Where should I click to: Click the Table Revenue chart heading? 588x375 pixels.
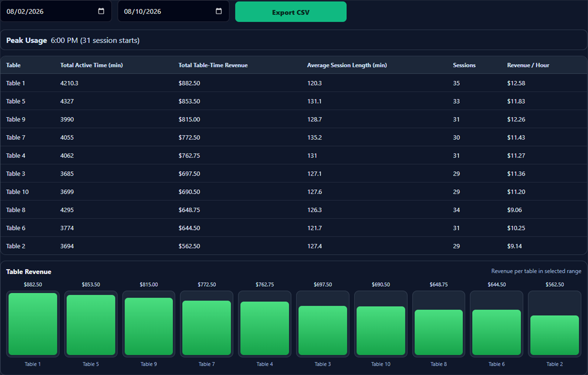pyautogui.click(x=28, y=271)
